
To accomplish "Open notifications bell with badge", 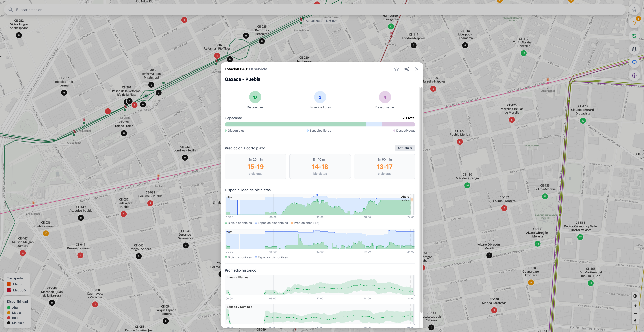I will (634, 23).
